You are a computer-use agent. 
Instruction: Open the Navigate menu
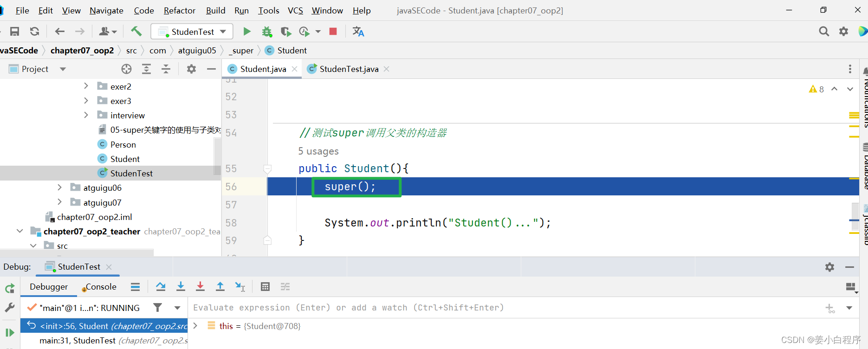106,10
